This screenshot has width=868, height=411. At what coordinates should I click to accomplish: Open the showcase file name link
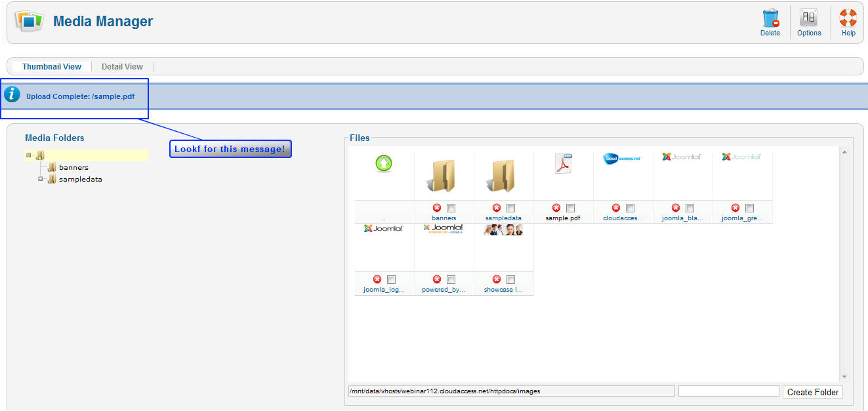[503, 290]
